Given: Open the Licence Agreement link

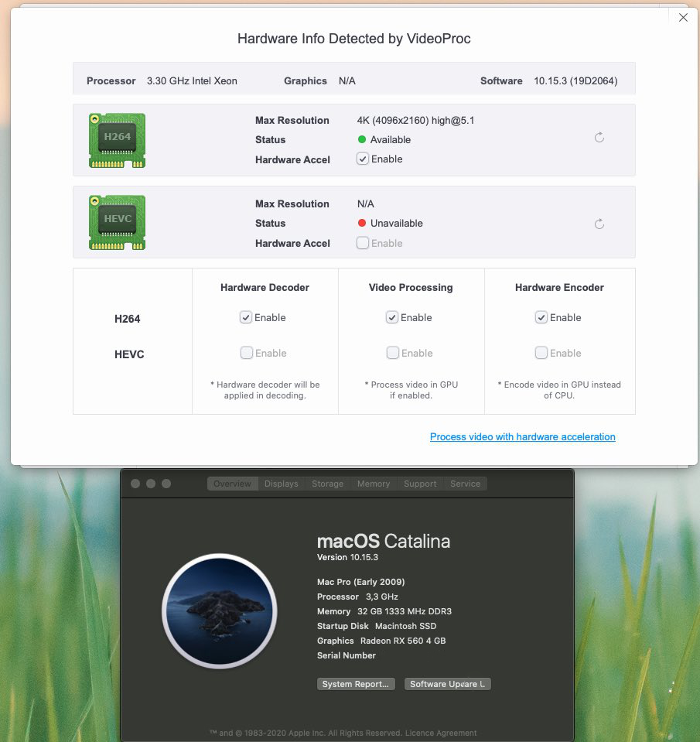Looking at the screenshot, I should click(x=441, y=733).
